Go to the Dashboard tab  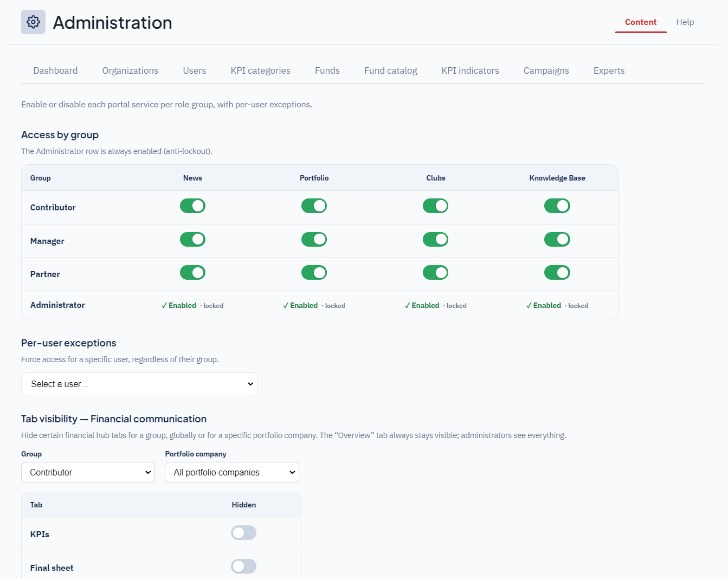click(x=55, y=70)
